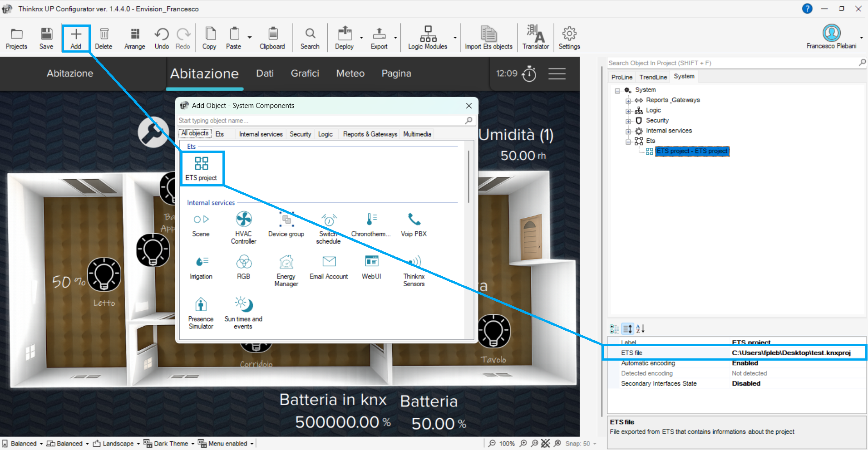Close the Add Object dialog
868x450 pixels.
coord(469,106)
